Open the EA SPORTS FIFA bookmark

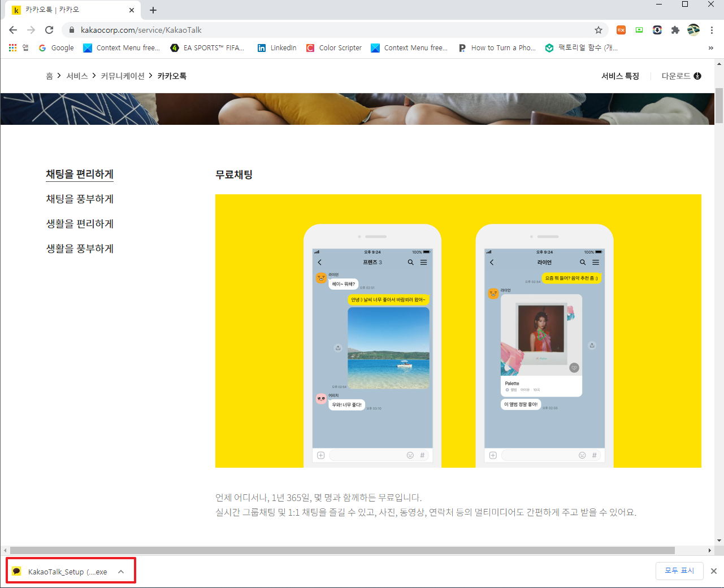tap(207, 48)
